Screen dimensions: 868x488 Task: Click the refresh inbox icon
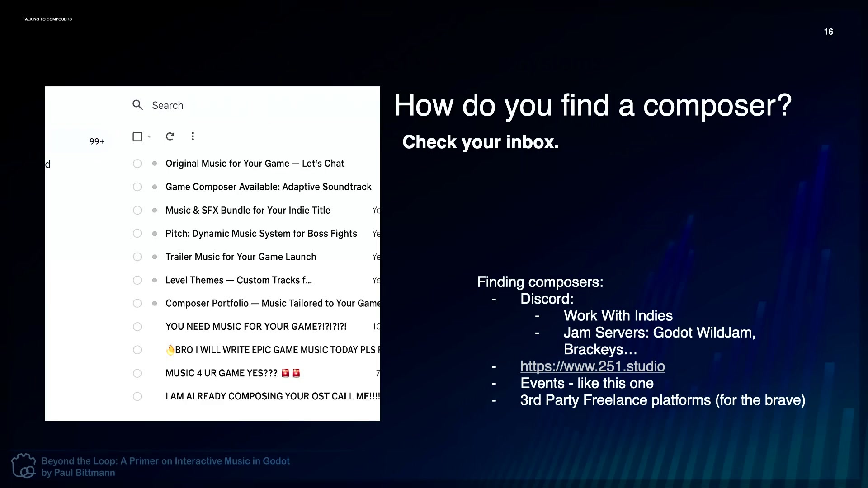pos(170,136)
